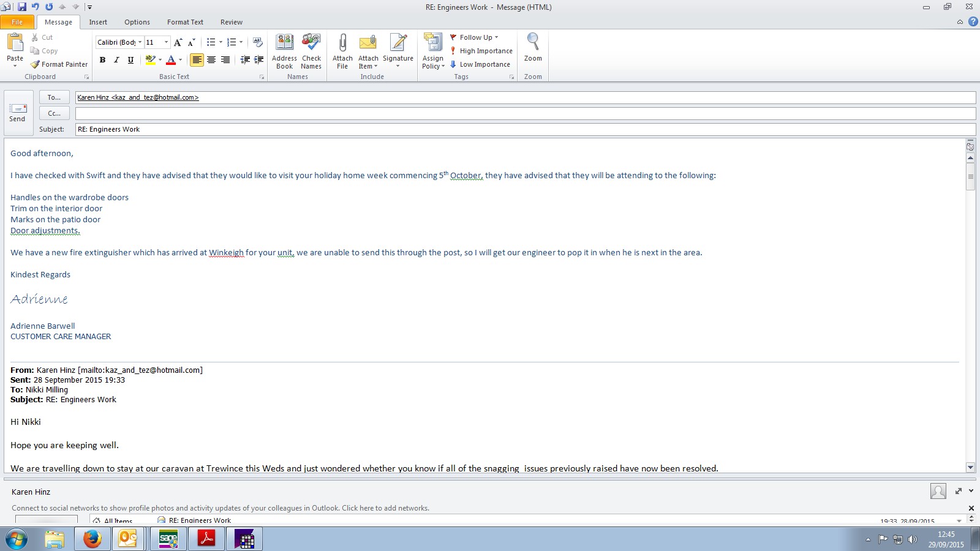Switch to the Insert ribbon tab
The height and width of the screenshot is (551, 980).
98,22
